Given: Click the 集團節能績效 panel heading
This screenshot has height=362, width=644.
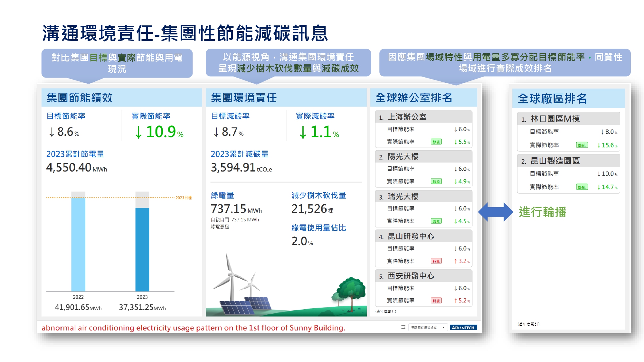Looking at the screenshot, I should 80,98.
